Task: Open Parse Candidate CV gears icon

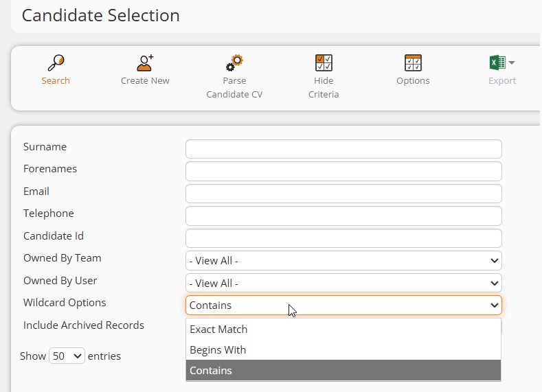Action: tap(234, 63)
